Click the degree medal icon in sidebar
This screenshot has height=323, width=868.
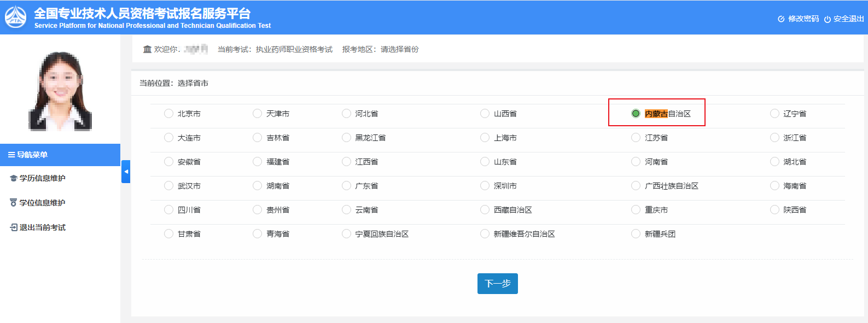pos(14,203)
